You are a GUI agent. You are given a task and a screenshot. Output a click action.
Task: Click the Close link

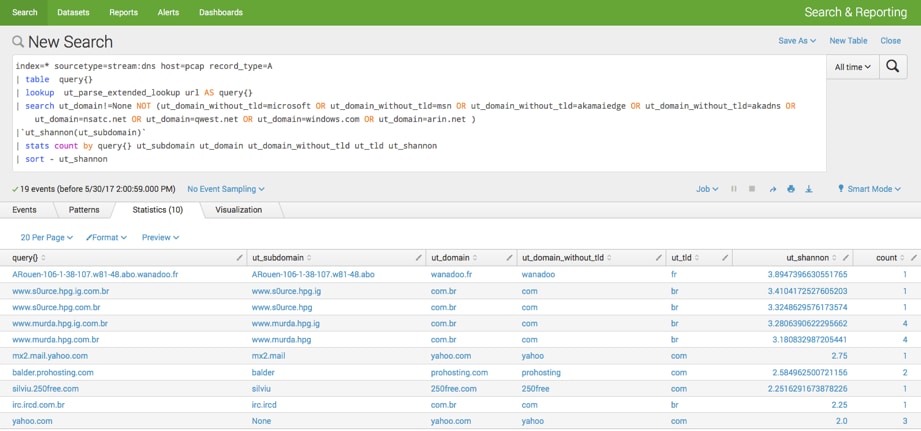pos(890,41)
